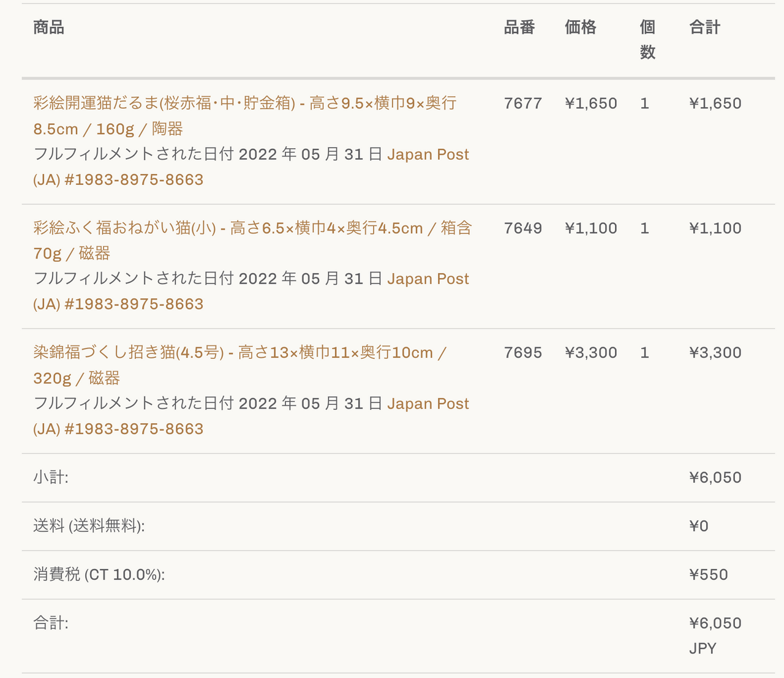Open the 染錦福づくし招き猫(4.5号) product link
The image size is (784, 678).
240,365
